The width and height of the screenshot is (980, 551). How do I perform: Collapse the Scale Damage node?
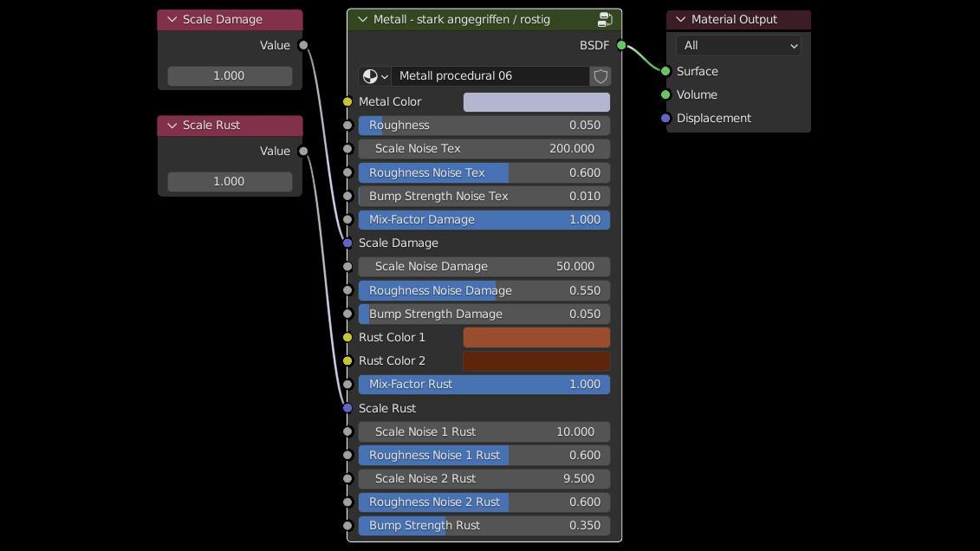[x=172, y=19]
